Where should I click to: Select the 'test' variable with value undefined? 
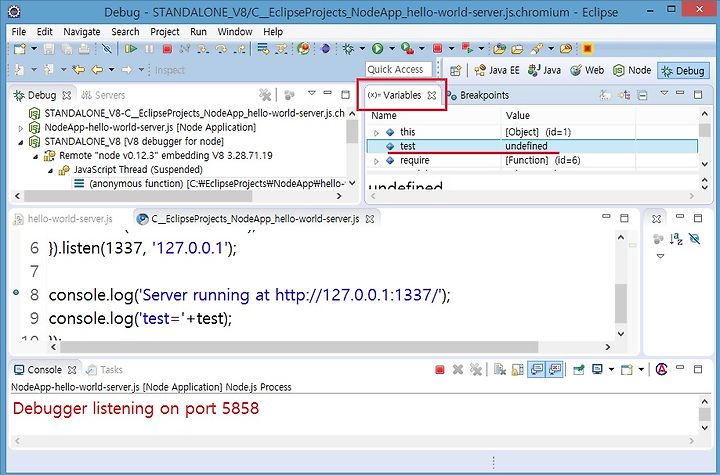[532, 147]
